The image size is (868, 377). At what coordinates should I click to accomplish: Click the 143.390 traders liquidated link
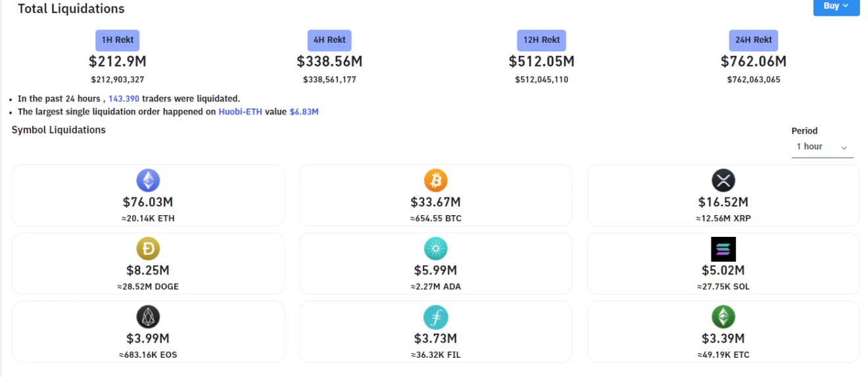coord(124,99)
